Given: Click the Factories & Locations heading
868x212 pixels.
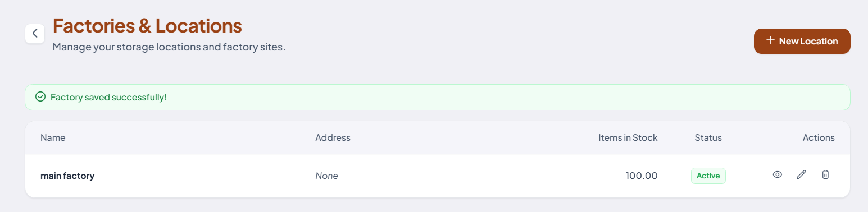Looking at the screenshot, I should 147,26.
